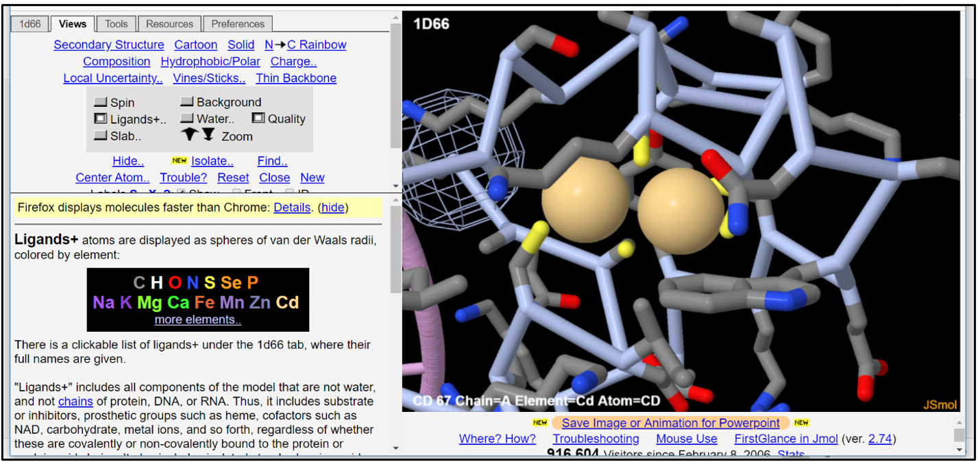
Task: Open FirstGlance in Jmol link
Action: pos(786,439)
